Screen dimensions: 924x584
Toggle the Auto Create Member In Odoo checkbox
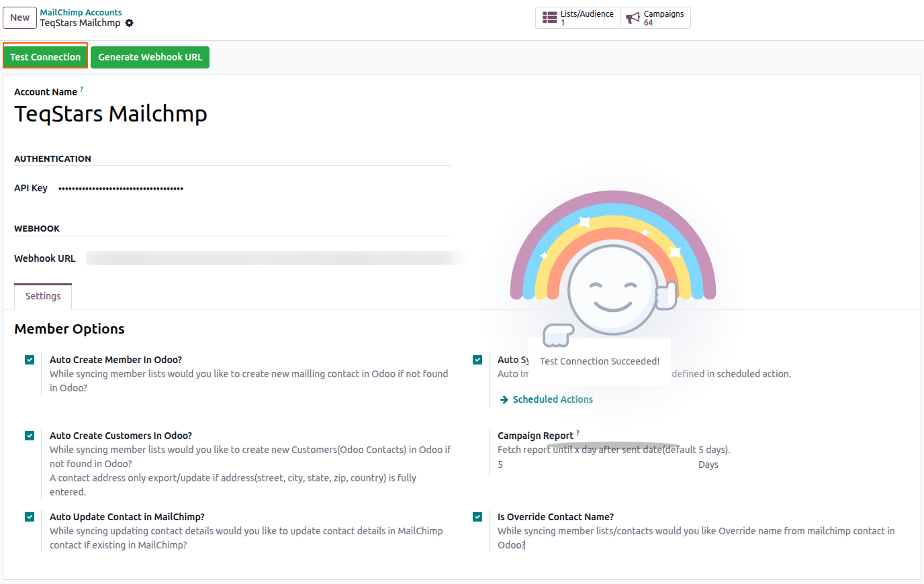[x=30, y=360]
